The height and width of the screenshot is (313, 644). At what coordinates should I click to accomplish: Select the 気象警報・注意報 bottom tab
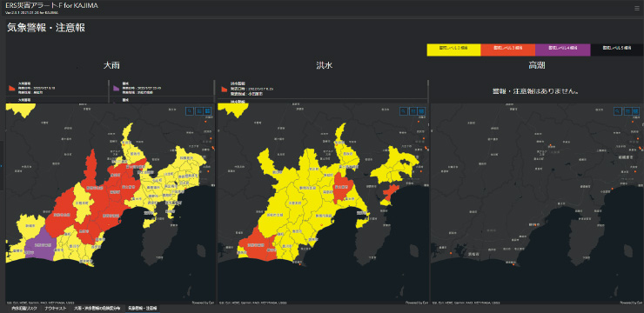click(x=142, y=308)
